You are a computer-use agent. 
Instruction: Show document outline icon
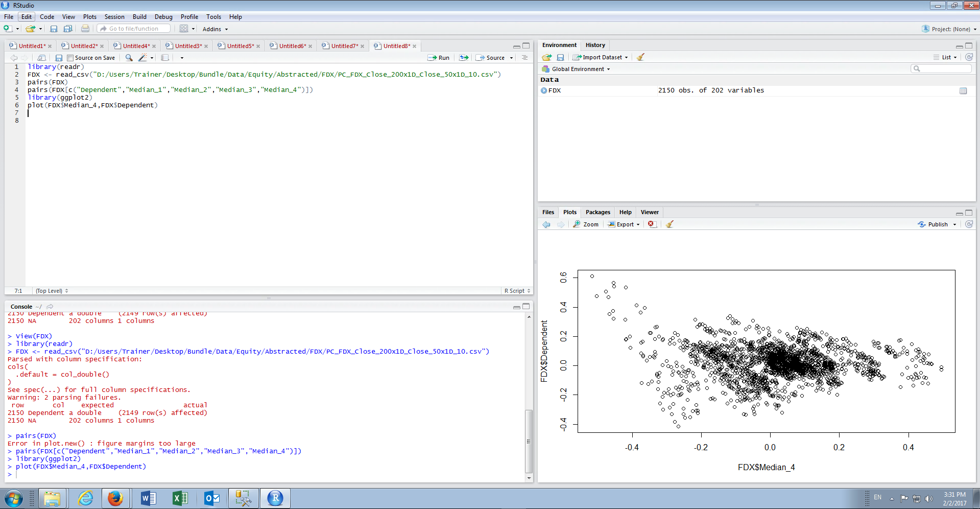[524, 58]
